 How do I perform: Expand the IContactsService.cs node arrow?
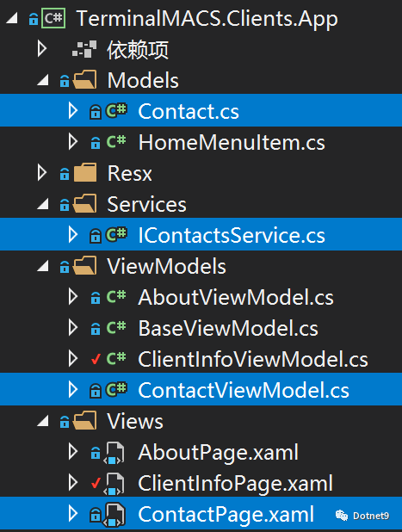coord(73,235)
